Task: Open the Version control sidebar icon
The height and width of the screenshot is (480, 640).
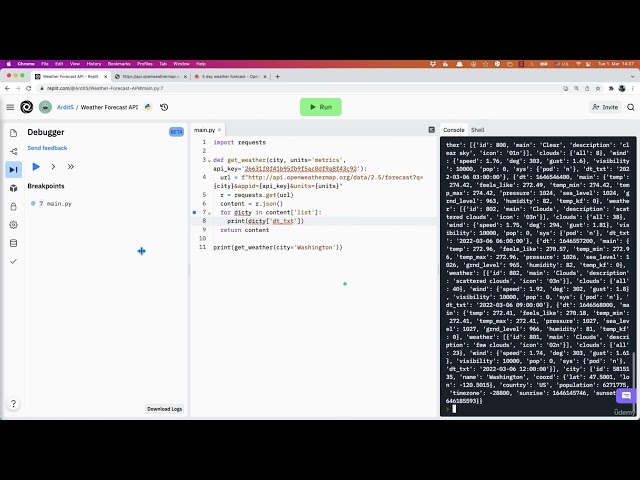Action: pos(13,151)
